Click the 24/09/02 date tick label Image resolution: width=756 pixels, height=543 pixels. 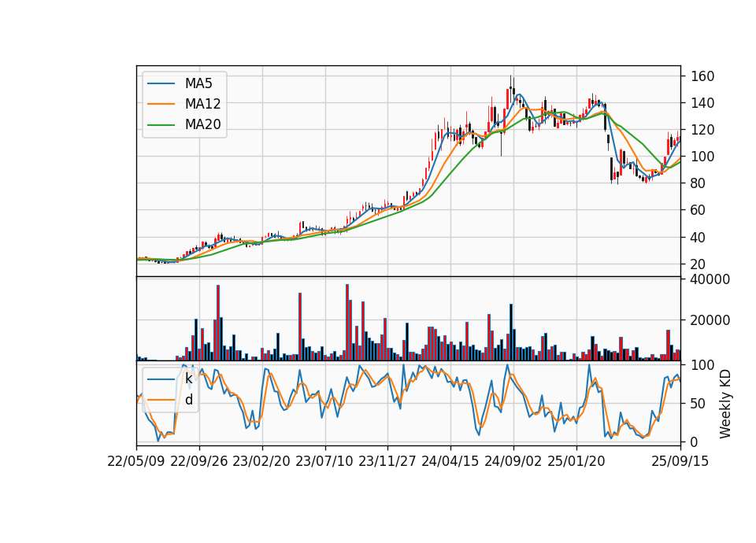click(513, 462)
